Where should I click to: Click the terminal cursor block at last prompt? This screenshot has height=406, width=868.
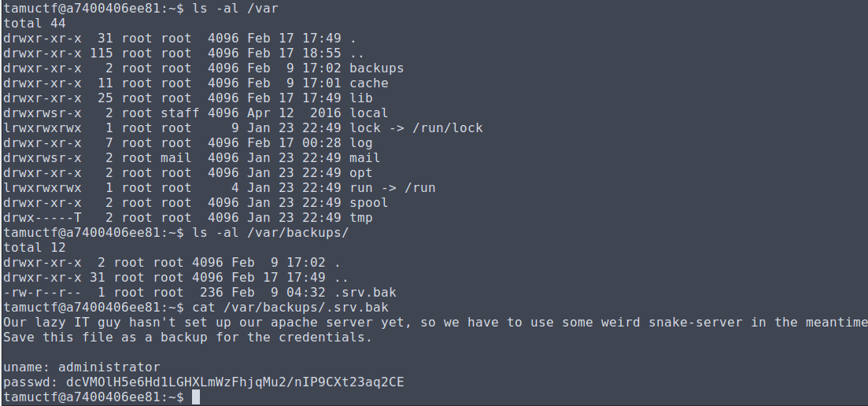(196, 397)
